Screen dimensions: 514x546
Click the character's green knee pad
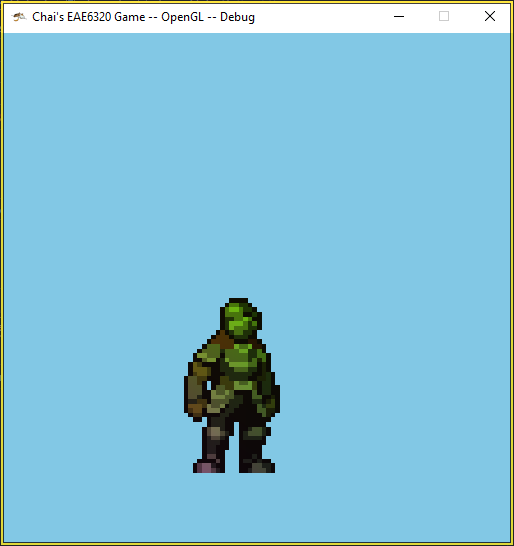pyautogui.click(x=255, y=433)
